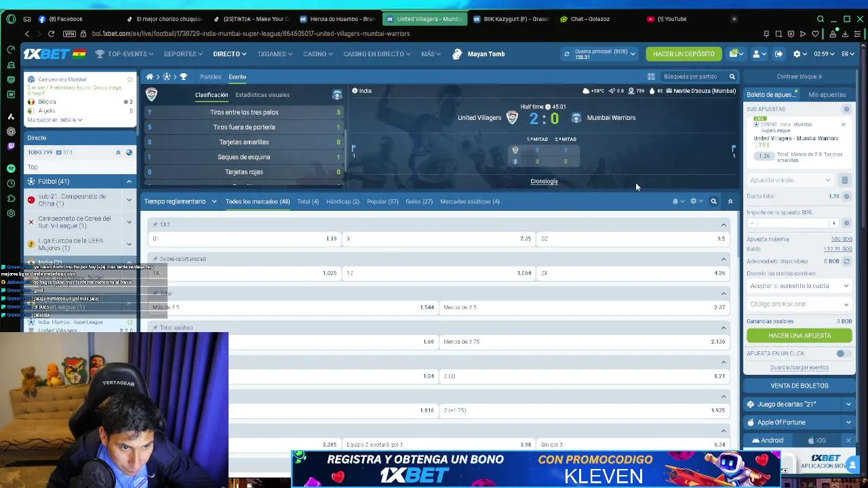Open Aceptar si aumenta la cuota dropdown
This screenshot has width=868, height=488.
click(799, 286)
